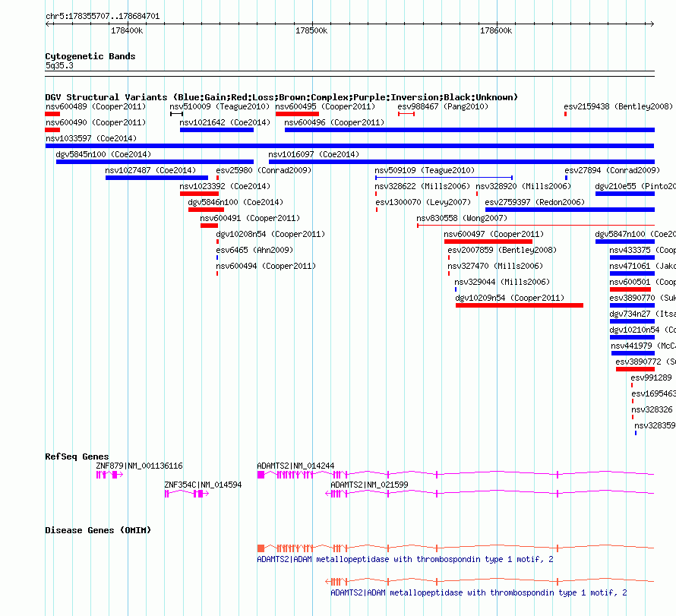This screenshot has height=616, width=676.
Task: Select the 178600k ruler mark
Action: [496, 30]
